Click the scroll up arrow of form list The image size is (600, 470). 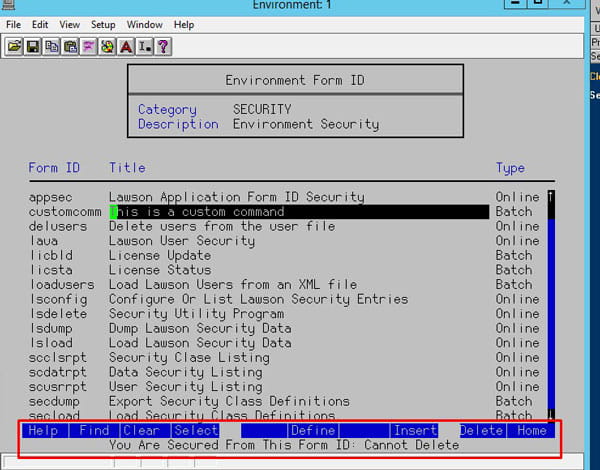tap(551, 197)
